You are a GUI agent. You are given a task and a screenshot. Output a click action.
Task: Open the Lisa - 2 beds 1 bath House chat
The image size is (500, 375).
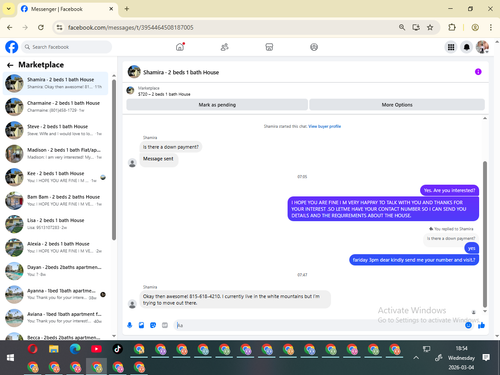55,224
